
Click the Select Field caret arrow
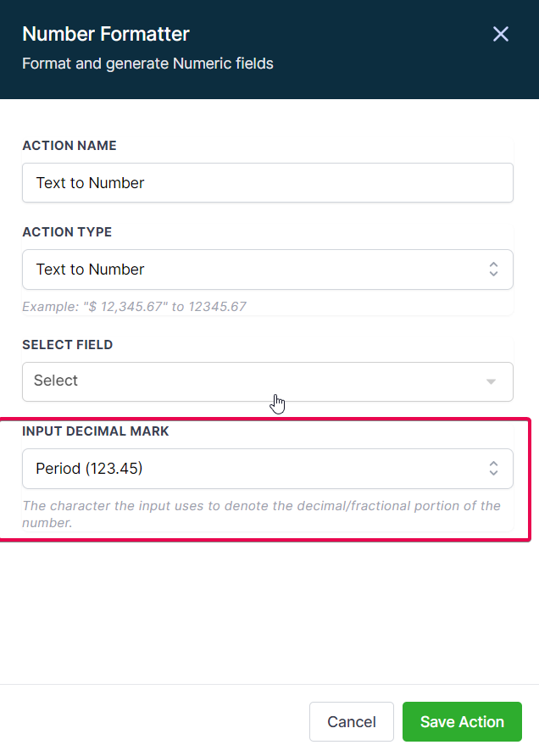tap(491, 382)
